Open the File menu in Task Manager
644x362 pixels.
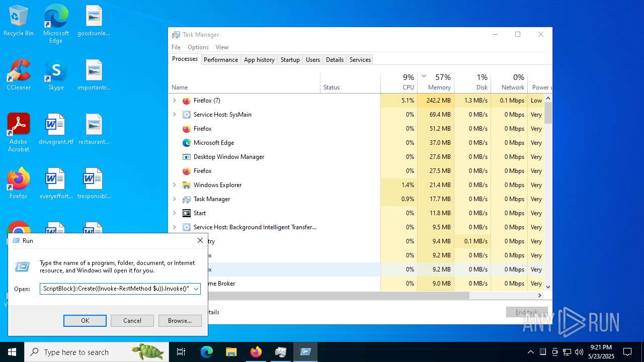tap(176, 47)
